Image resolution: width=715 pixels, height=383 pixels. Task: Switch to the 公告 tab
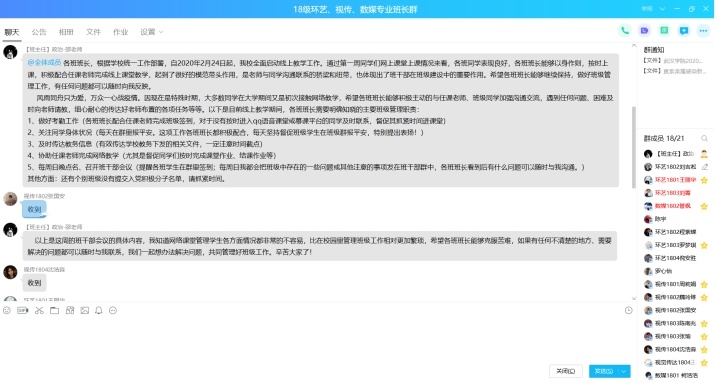pyautogui.click(x=39, y=32)
